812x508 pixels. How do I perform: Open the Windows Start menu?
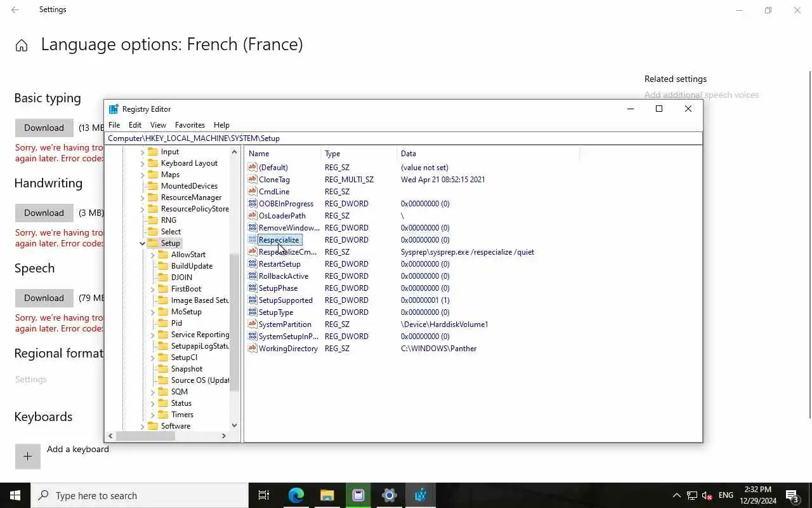point(15,495)
